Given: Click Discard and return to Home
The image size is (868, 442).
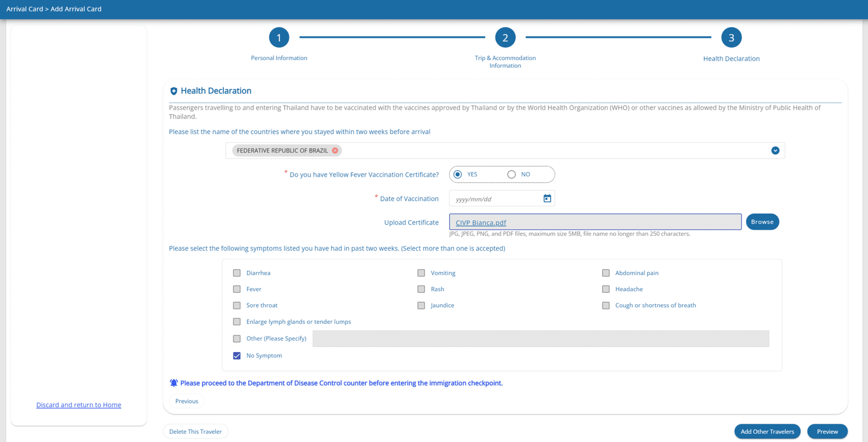Looking at the screenshot, I should click(79, 405).
